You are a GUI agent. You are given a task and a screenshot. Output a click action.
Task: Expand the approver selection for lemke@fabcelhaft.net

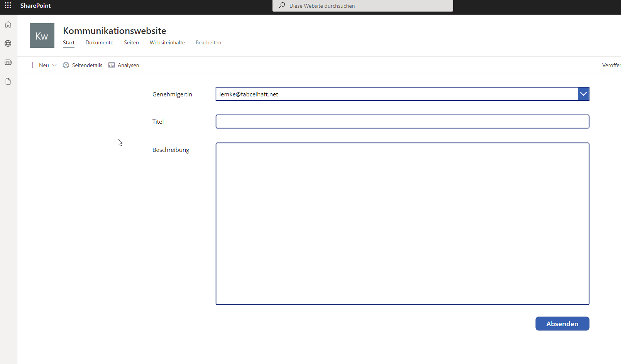[x=583, y=94]
